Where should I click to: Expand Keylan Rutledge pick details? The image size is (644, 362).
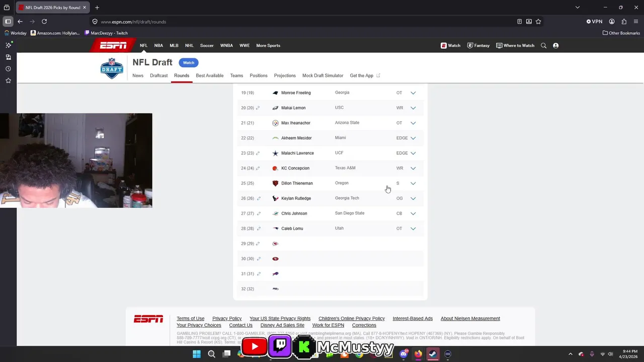(x=413, y=198)
